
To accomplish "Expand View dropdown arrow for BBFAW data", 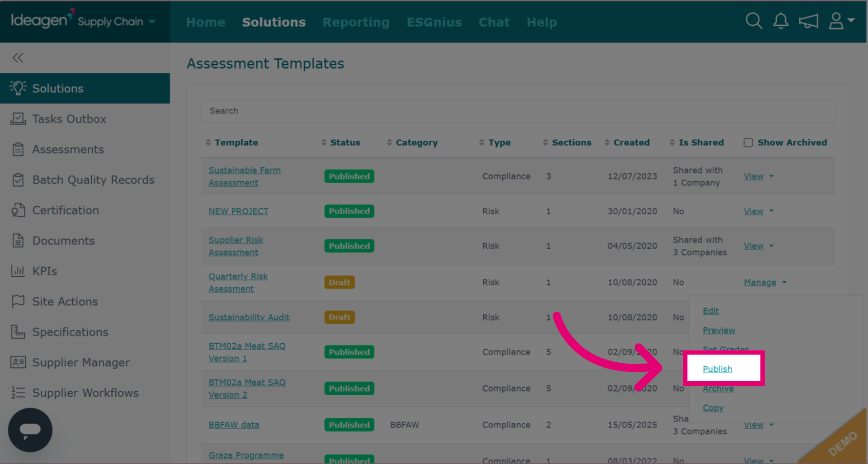I will (771, 425).
